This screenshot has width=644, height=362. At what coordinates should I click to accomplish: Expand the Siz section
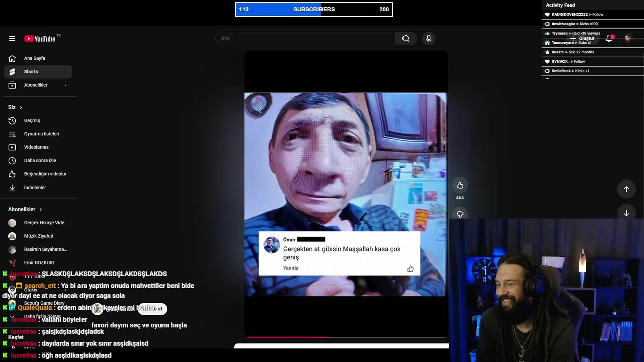point(15,107)
